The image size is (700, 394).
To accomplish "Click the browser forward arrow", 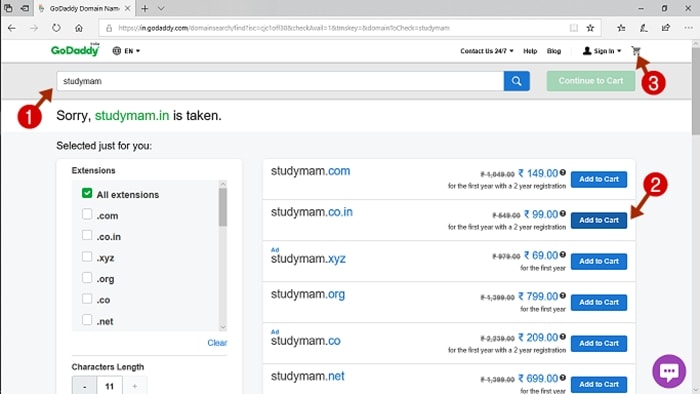I will click(x=34, y=28).
